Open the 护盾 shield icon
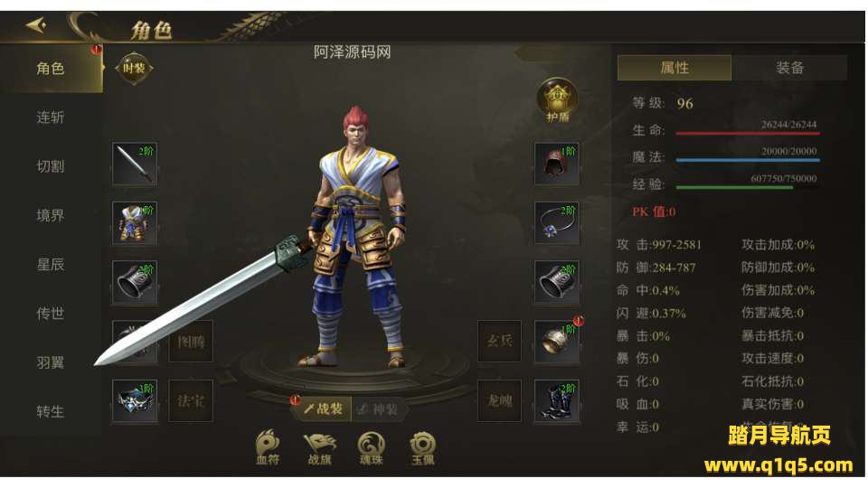The image size is (868, 488). [558, 100]
